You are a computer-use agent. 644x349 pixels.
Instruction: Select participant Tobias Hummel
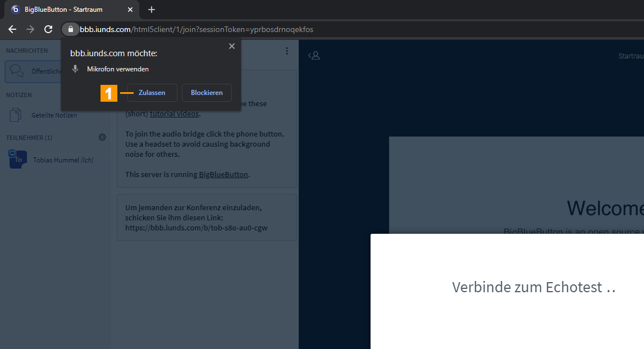point(63,160)
